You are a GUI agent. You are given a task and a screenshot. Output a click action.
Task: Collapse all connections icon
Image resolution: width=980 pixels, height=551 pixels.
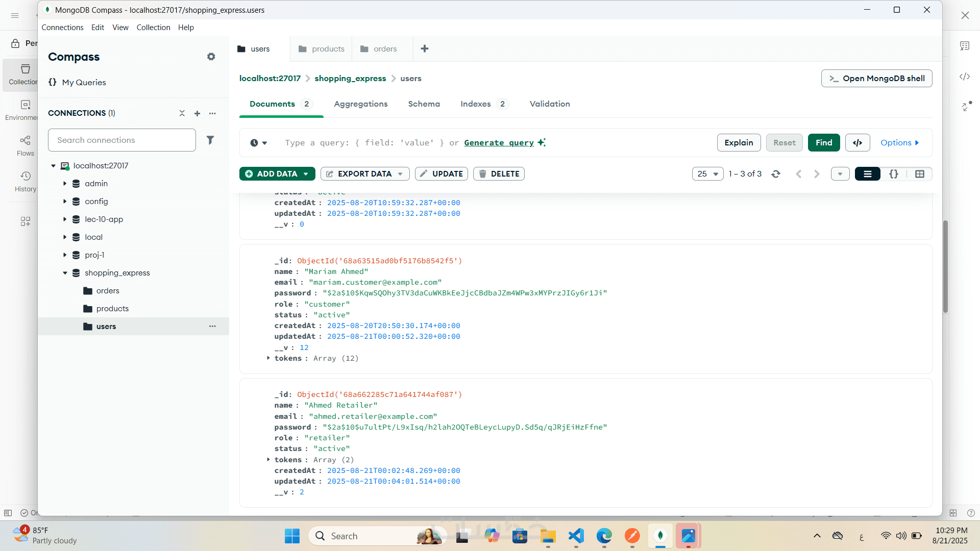[182, 113]
